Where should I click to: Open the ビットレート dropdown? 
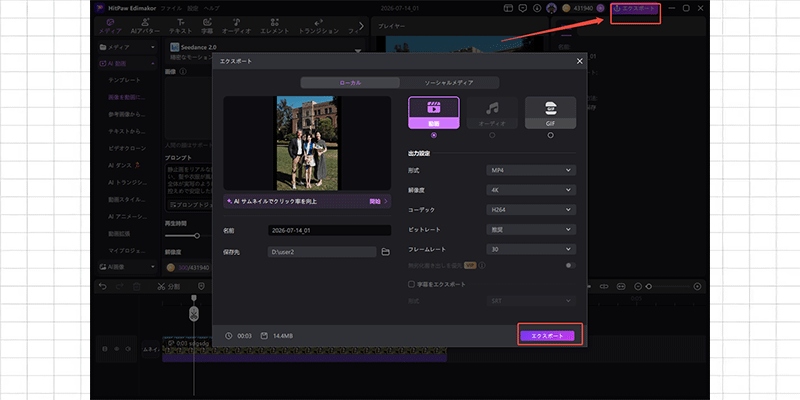pos(531,230)
